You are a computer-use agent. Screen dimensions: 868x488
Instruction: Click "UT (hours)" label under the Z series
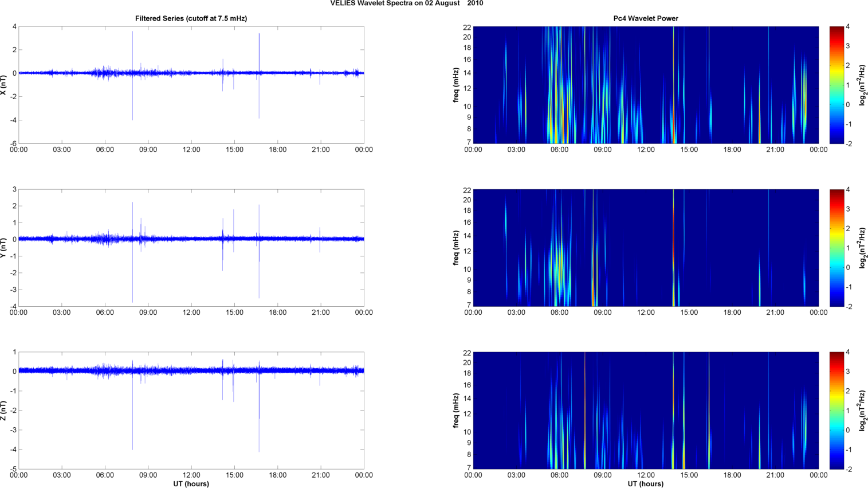click(191, 484)
